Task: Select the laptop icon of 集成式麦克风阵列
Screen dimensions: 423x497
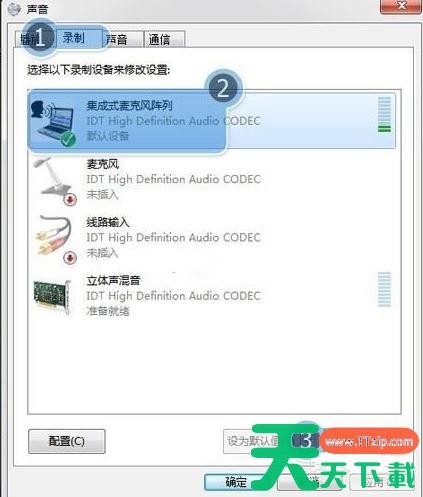Action: coord(53,122)
